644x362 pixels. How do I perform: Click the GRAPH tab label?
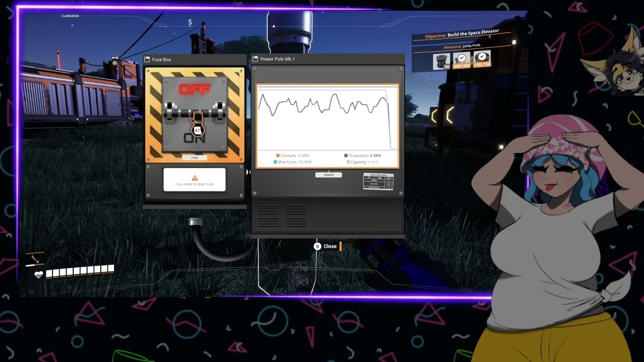coord(329,175)
